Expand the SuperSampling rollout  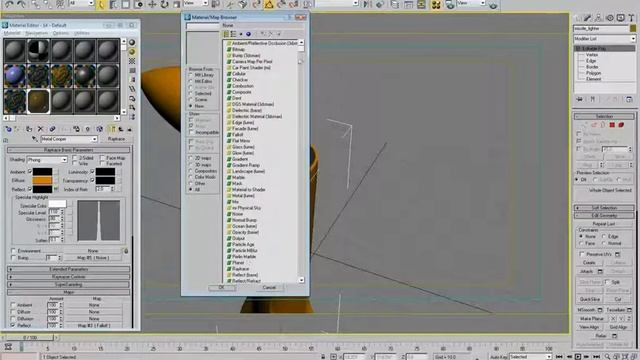(69, 284)
